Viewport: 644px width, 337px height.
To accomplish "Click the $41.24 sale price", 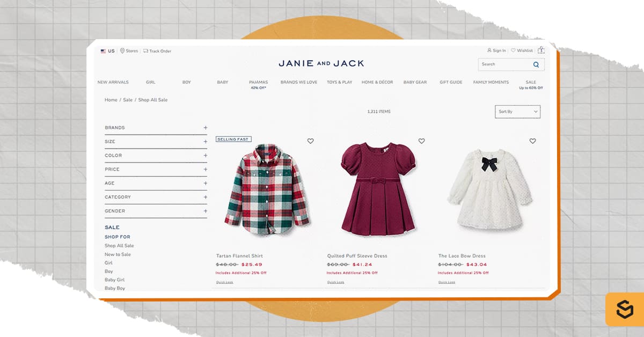I will click(x=362, y=265).
